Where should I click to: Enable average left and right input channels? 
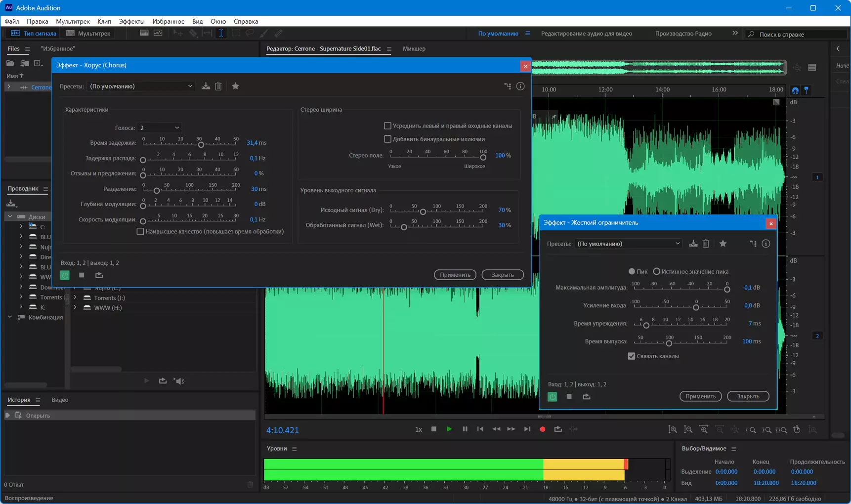point(387,126)
